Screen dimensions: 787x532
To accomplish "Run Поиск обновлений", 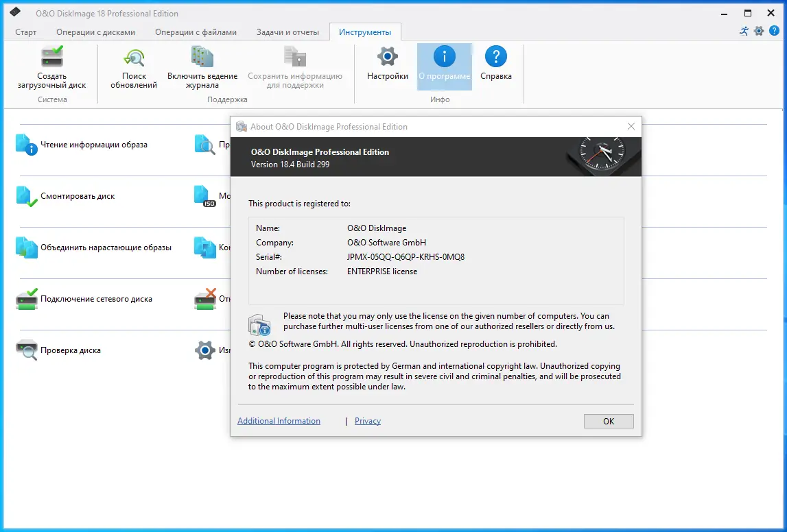I will tap(134, 65).
